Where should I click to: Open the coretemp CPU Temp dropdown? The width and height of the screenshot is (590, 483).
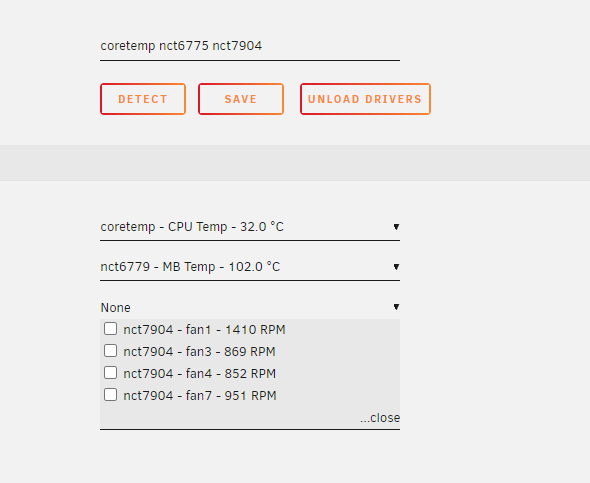(x=250, y=227)
